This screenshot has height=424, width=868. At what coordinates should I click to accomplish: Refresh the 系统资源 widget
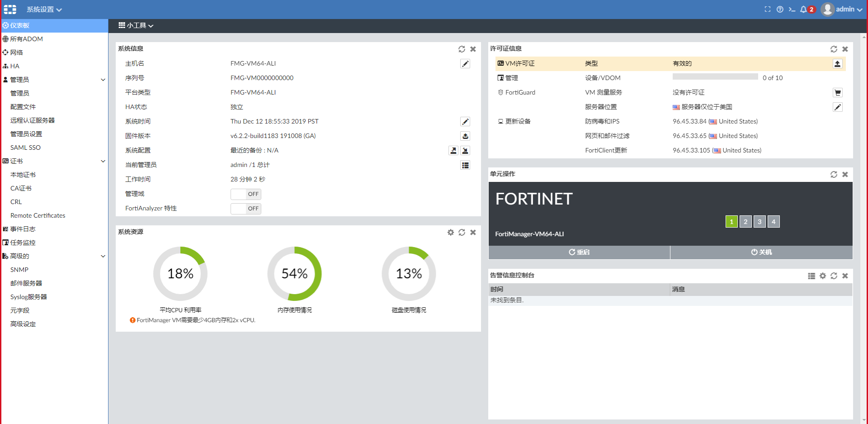[462, 232]
